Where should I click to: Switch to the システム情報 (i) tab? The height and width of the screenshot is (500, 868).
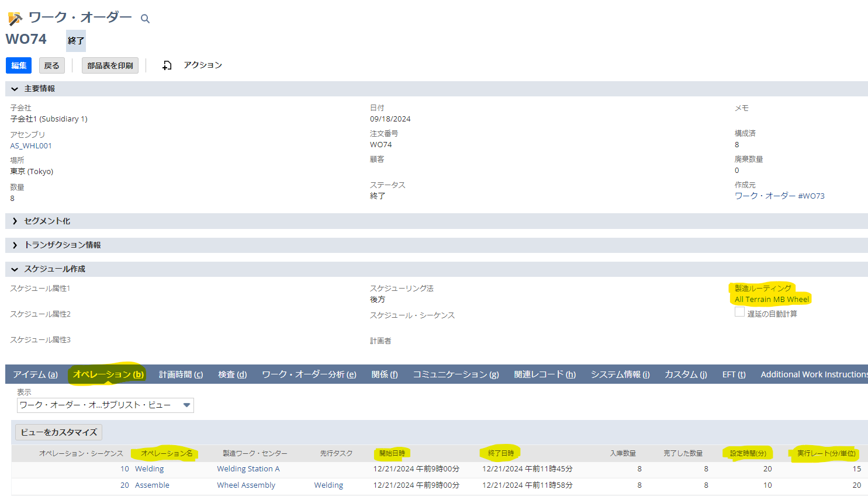click(620, 374)
